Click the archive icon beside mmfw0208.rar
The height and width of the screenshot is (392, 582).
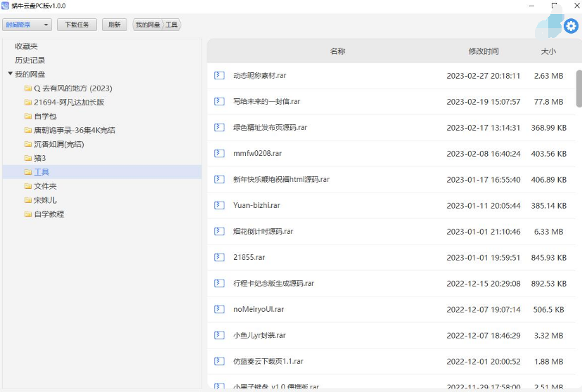click(219, 153)
